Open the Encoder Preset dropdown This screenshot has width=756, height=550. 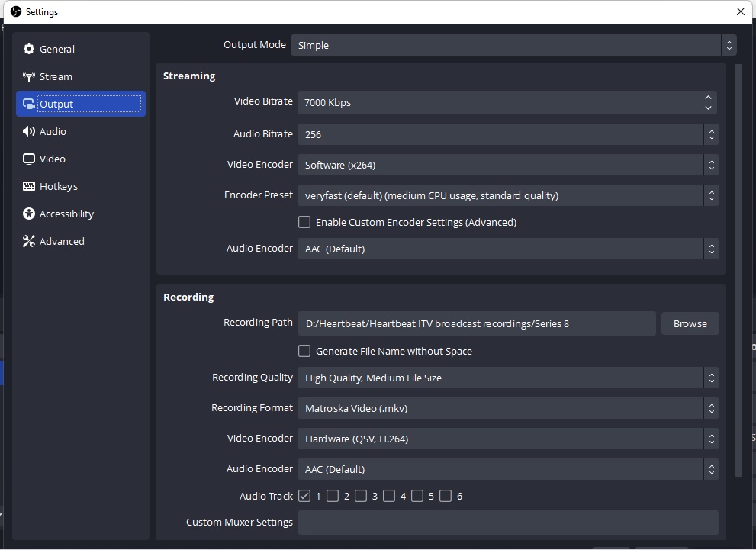[508, 196]
